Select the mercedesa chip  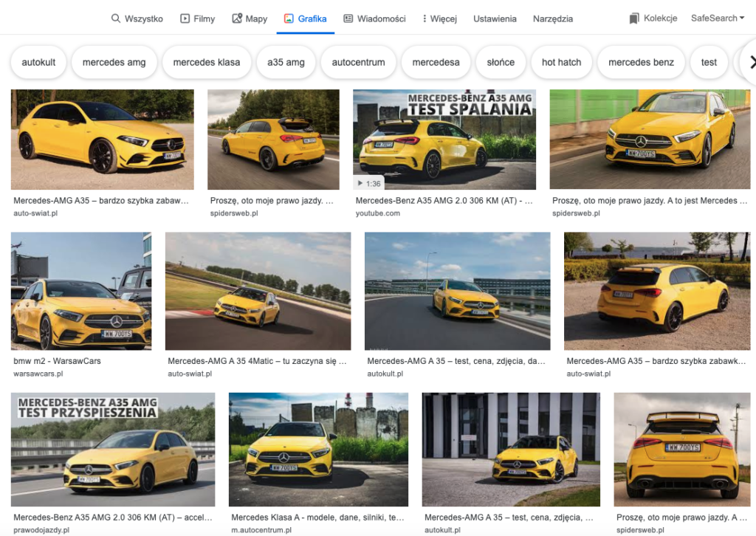pyautogui.click(x=436, y=62)
